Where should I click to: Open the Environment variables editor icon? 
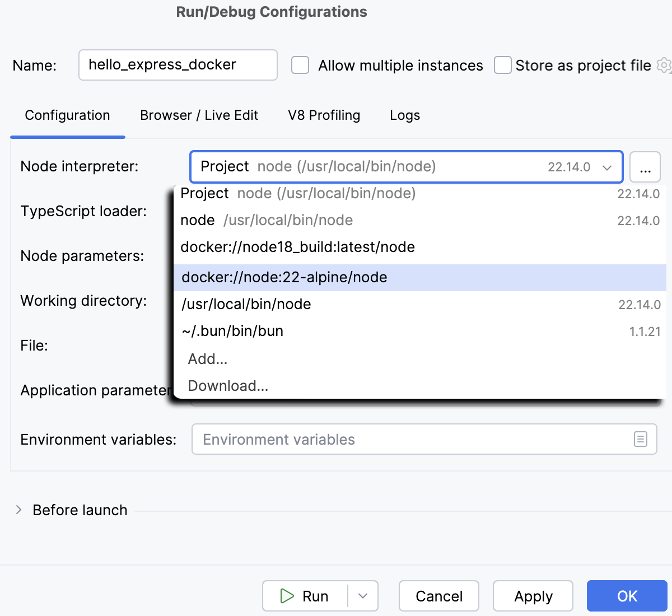641,439
